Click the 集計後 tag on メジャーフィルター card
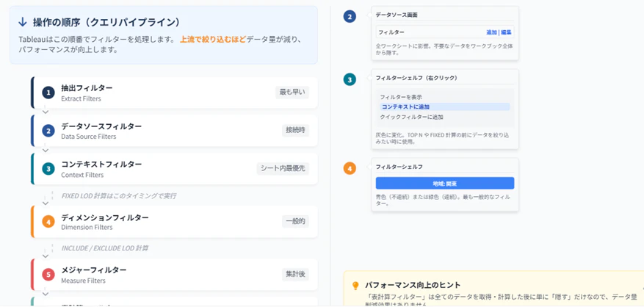 click(x=295, y=275)
